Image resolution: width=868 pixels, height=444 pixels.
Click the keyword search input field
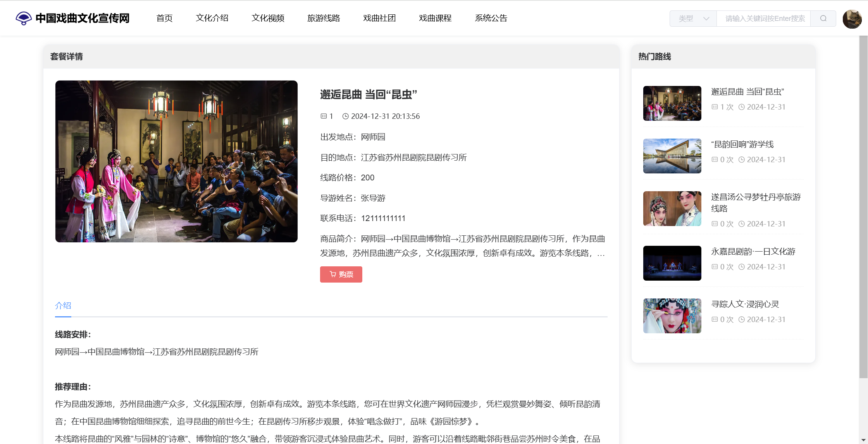click(x=763, y=18)
